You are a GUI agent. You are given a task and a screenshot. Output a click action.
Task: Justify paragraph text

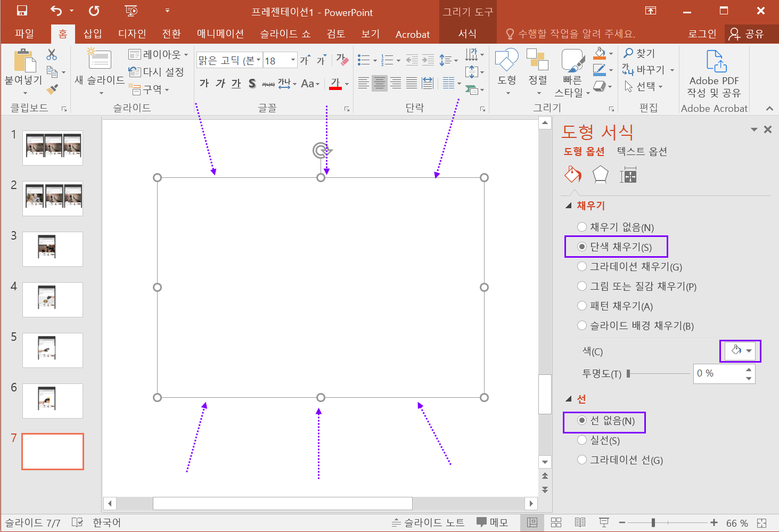(412, 84)
